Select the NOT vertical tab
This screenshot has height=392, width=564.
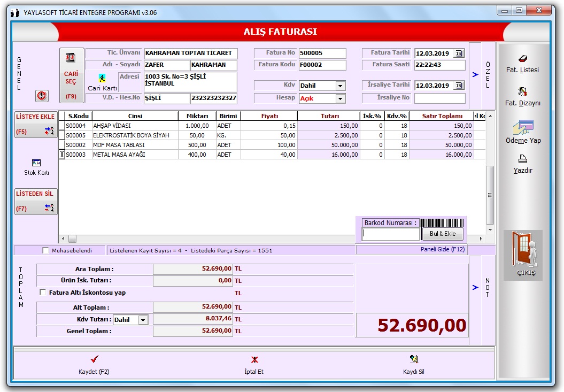point(488,287)
